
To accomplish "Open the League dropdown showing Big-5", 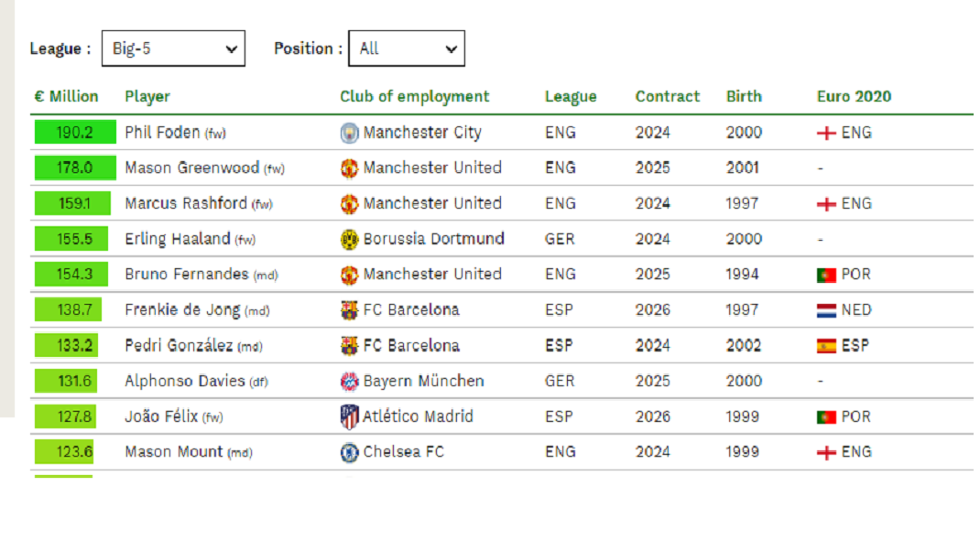I will [173, 49].
